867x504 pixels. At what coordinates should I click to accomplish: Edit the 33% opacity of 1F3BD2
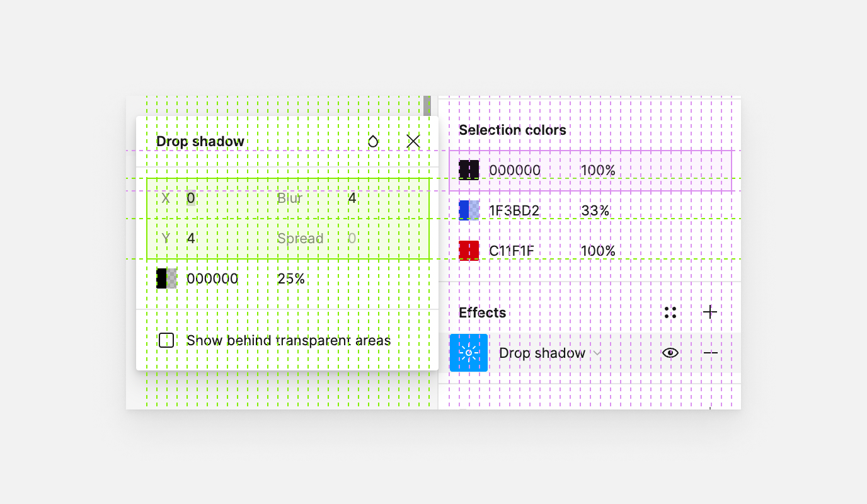coord(595,210)
